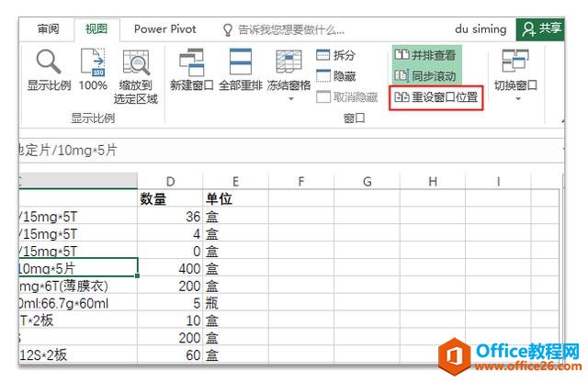Select the quantity cell with value 4
Image resolution: width=588 pixels, height=382 pixels.
(x=170, y=233)
